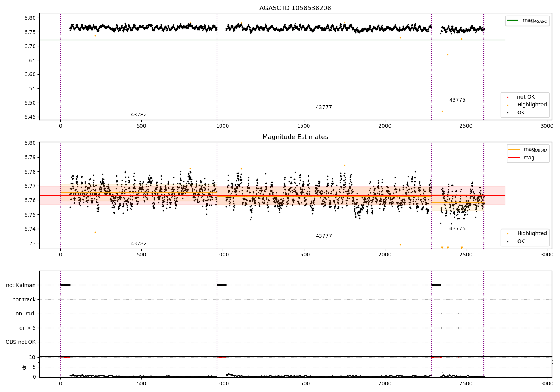This screenshot has width=560, height=392.
Task: Click obsid label 43777 in Magnitude Estimates plot
Action: coord(324,236)
